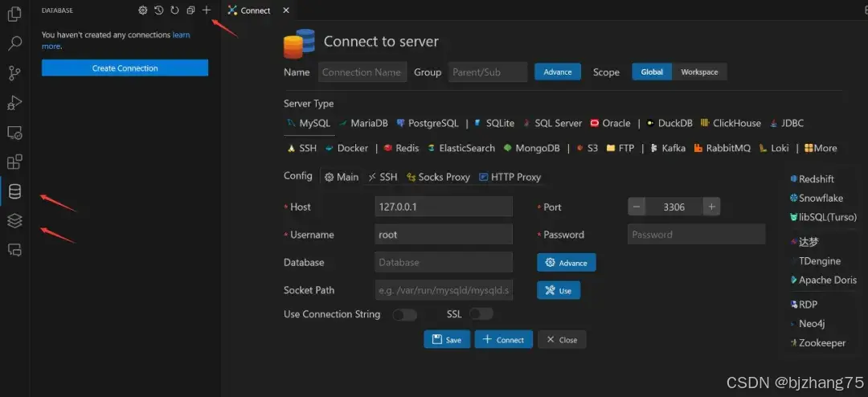Open query history icon in Database panel
This screenshot has width=868, height=397.
tap(159, 10)
